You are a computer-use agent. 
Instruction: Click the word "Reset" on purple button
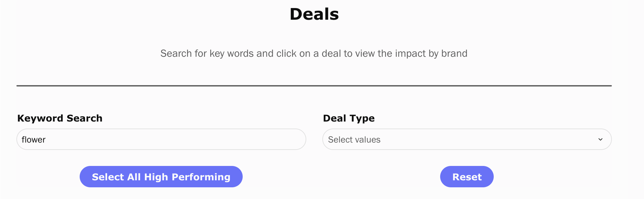point(467,177)
